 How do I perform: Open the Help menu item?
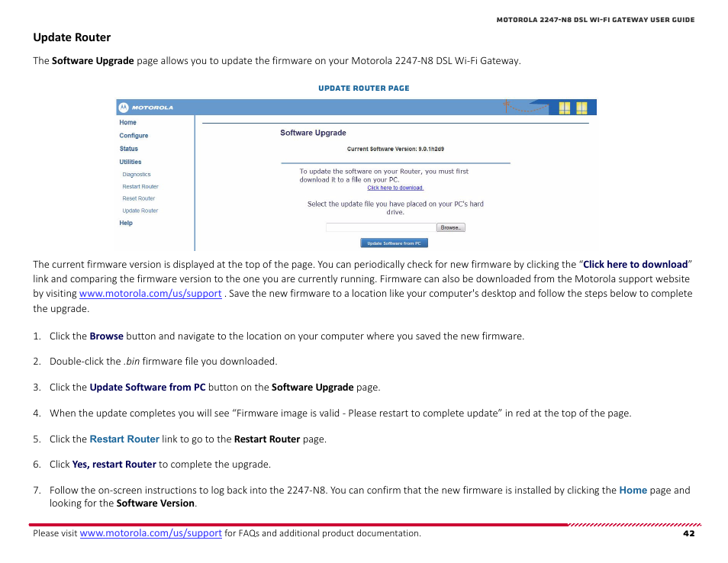(126, 223)
